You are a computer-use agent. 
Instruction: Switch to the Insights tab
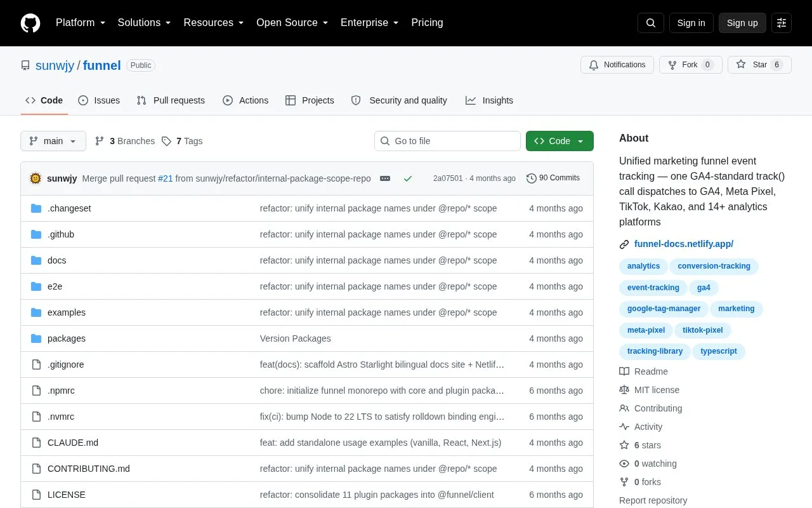[489, 100]
